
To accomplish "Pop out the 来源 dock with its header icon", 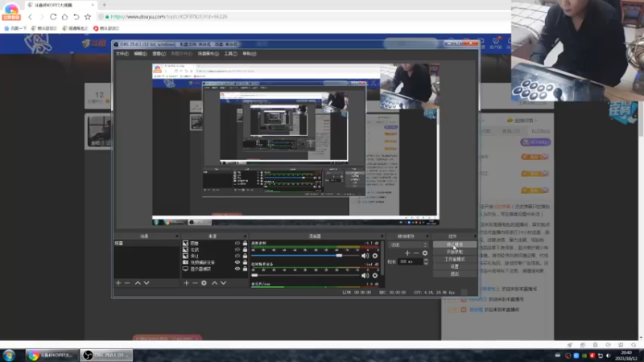I will (246, 237).
